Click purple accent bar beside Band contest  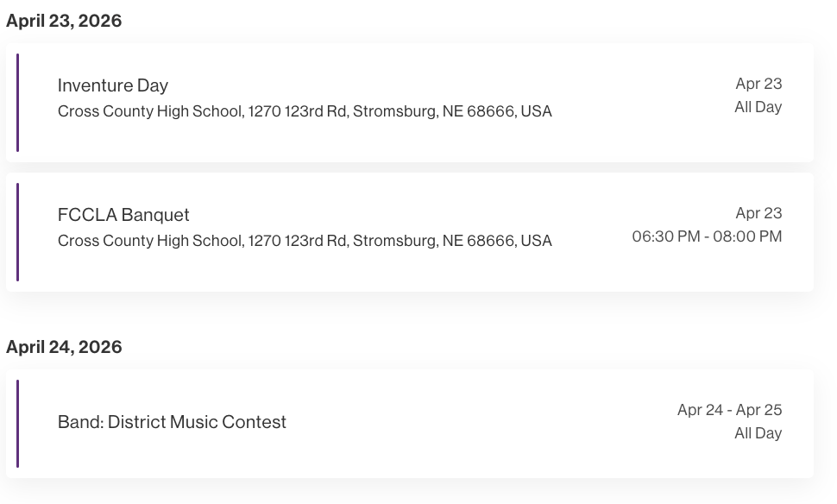17,424
